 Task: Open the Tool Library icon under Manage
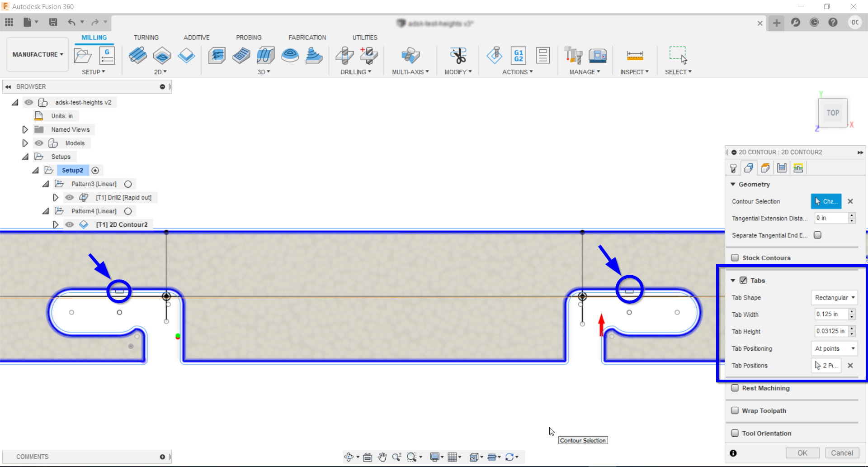point(573,55)
